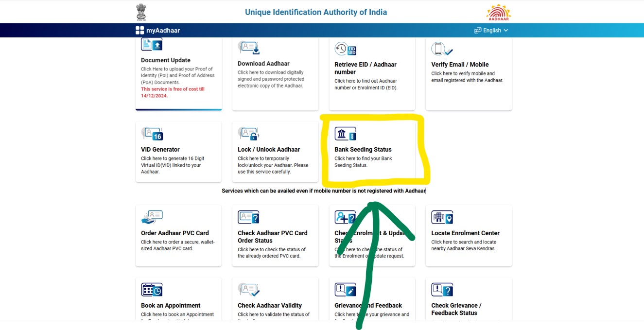Click the Unique Identification Authority of India title

pos(316,12)
